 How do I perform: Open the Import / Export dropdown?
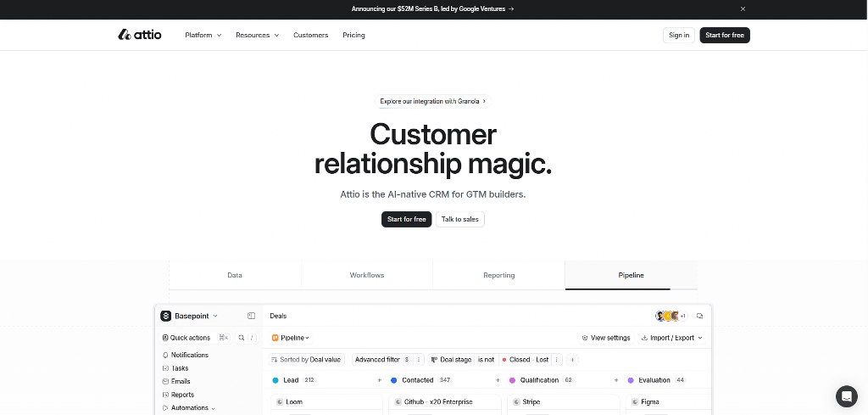[x=672, y=338]
